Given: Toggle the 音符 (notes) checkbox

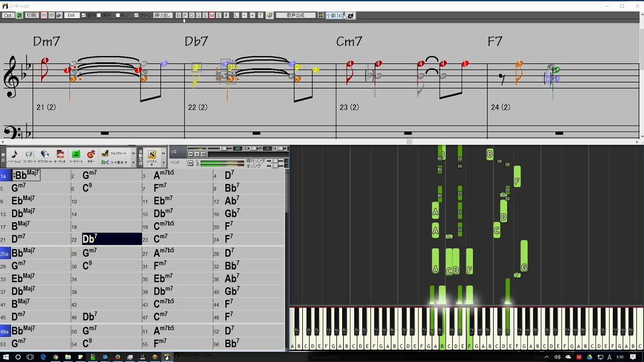Looking at the screenshot, I should click(84, 16).
